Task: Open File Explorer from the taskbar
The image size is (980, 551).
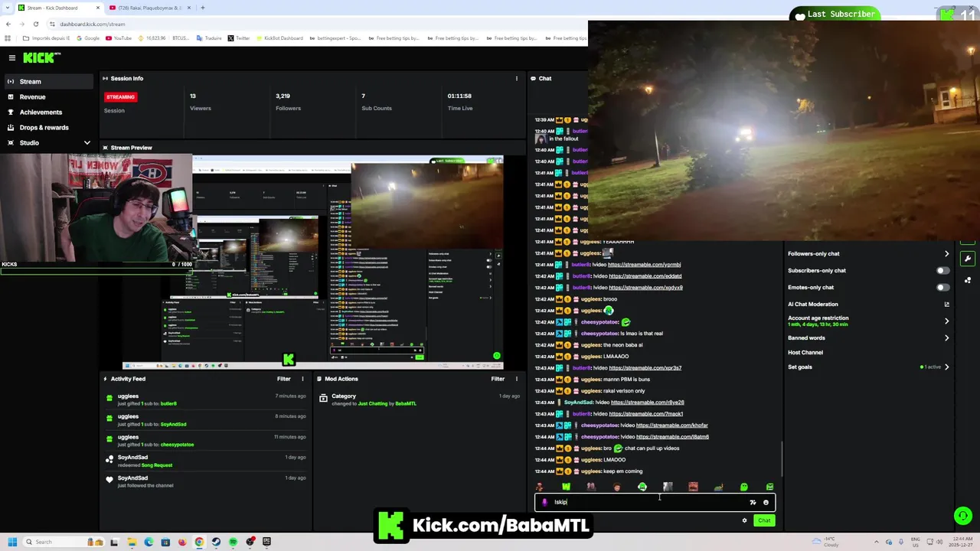Action: pos(132,542)
